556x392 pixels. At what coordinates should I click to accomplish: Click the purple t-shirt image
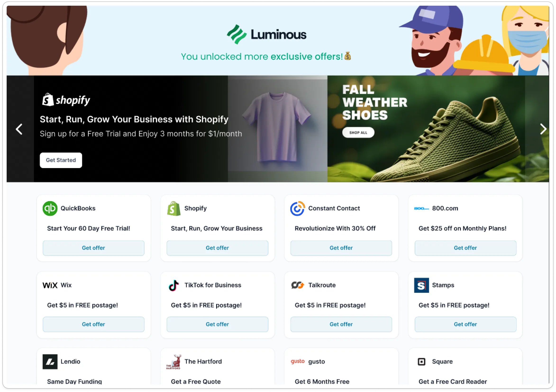(277, 127)
